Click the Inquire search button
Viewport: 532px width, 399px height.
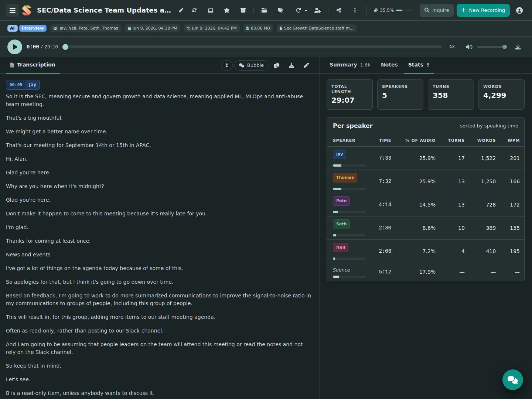coord(437,10)
